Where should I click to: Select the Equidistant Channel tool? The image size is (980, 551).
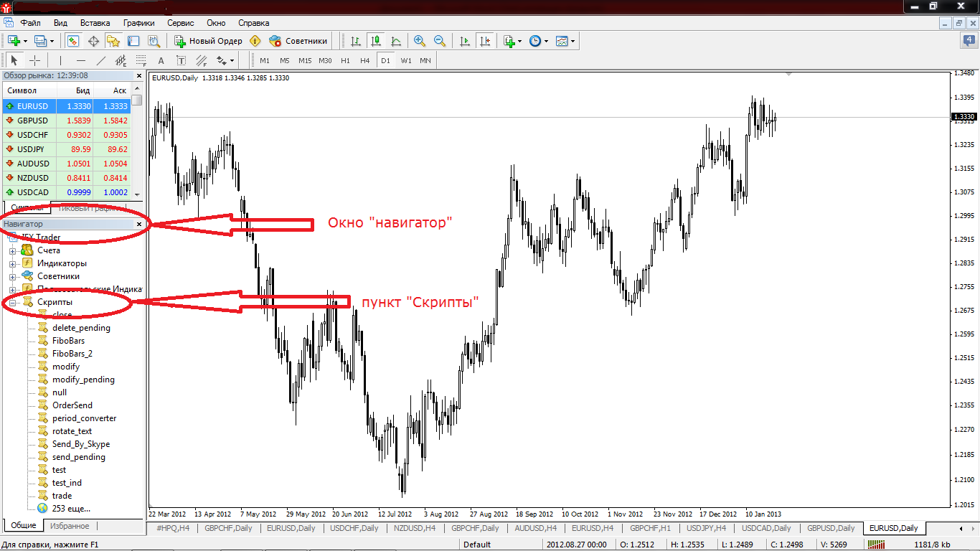pyautogui.click(x=121, y=60)
